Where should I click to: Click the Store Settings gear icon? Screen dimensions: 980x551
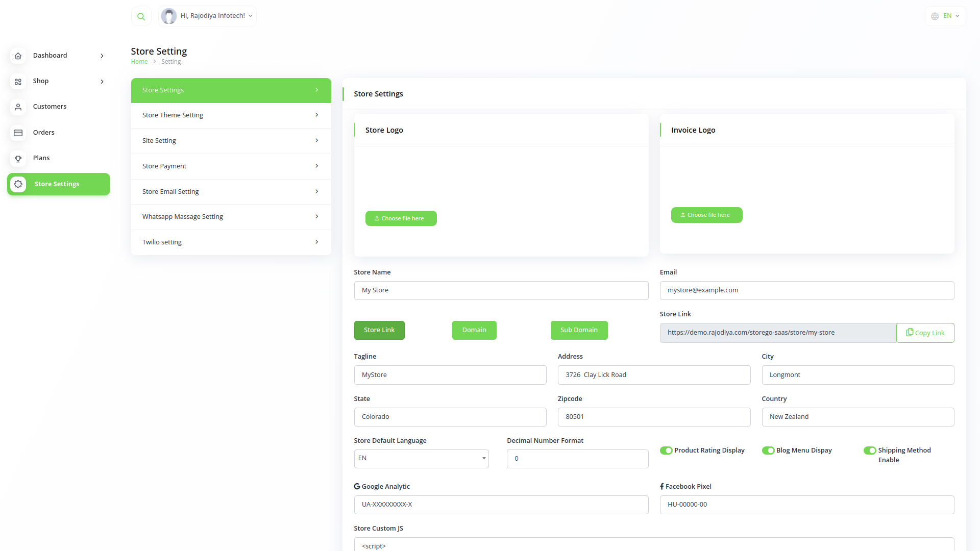[x=18, y=184]
